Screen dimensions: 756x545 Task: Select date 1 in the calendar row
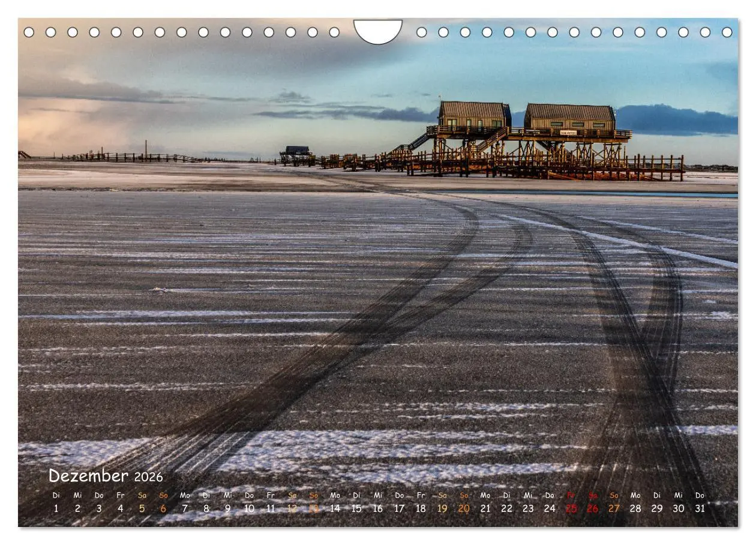tap(56, 508)
